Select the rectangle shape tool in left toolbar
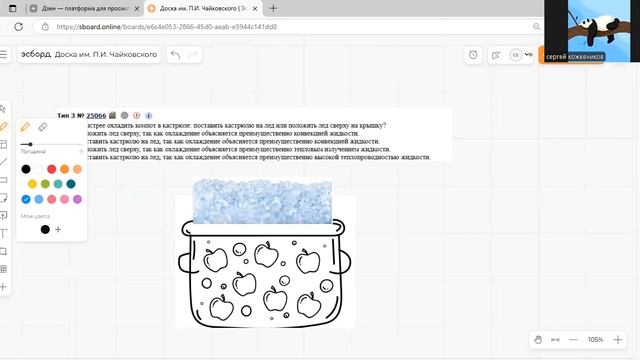The height and width of the screenshot is (360, 640). (3, 180)
